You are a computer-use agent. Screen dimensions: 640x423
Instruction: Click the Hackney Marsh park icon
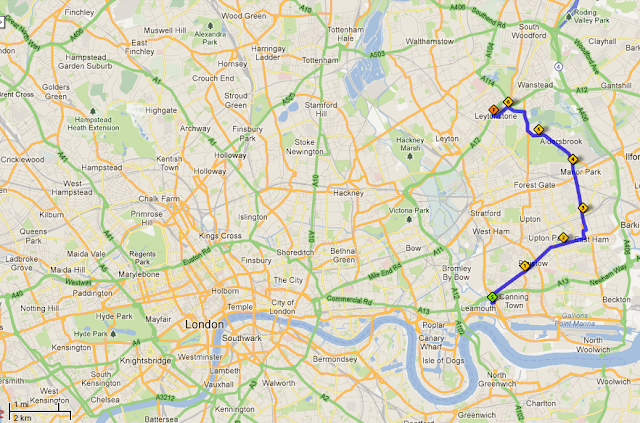pos(410,156)
